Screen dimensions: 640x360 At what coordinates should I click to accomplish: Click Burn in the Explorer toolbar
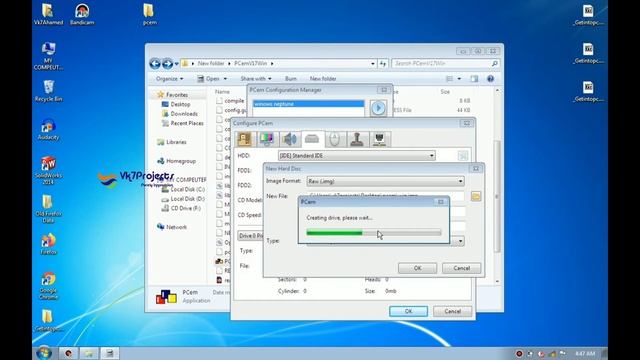click(291, 79)
